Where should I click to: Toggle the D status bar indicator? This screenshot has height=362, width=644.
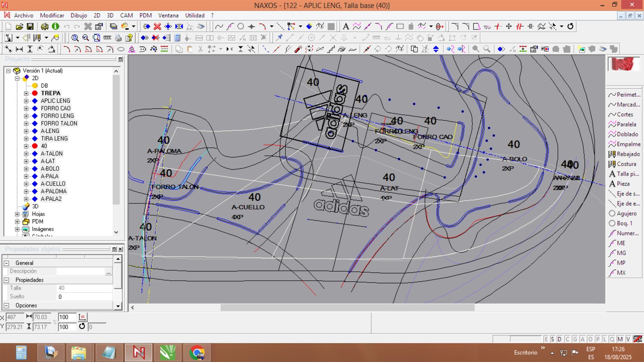click(x=559, y=339)
